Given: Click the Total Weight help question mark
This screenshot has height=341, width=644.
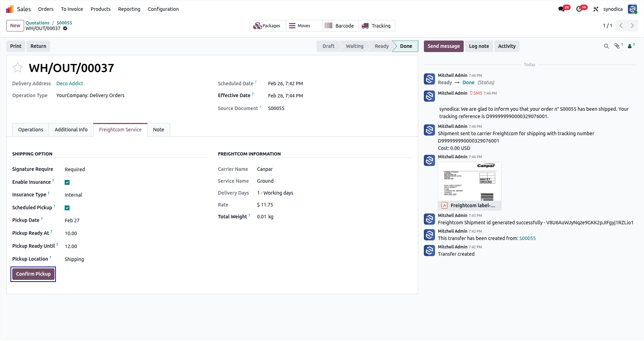Looking at the screenshot, I should click(249, 215).
